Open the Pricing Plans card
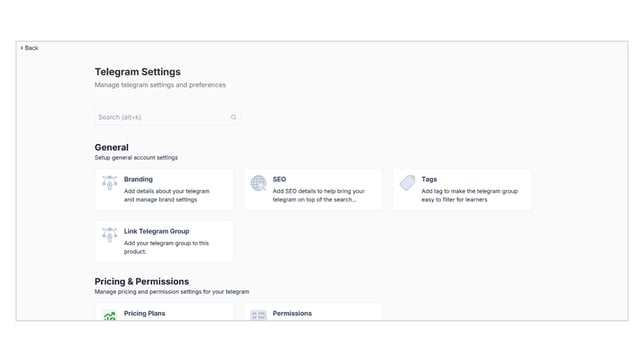Screen dimensions: 644x362 tap(164, 312)
